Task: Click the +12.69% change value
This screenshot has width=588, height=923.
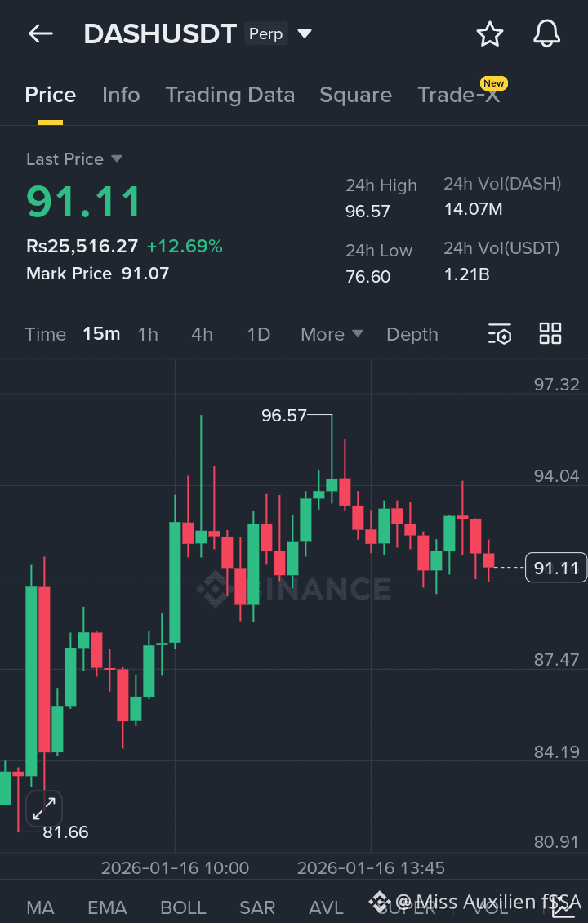Action: coord(185,246)
